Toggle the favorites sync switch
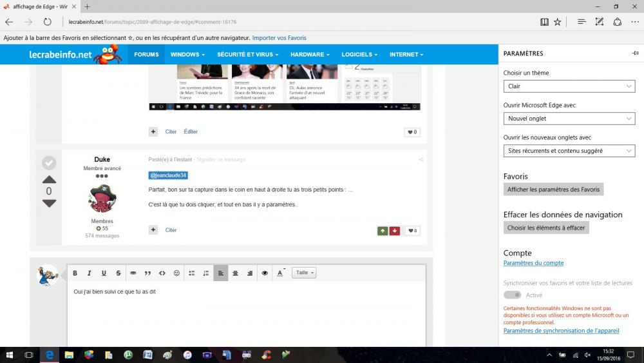The width and height of the screenshot is (644, 363). point(512,295)
